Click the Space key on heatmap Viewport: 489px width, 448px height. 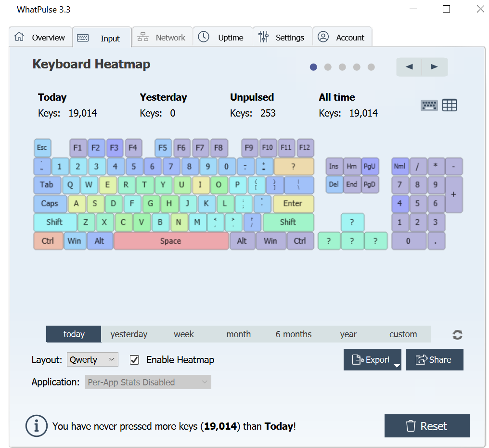(171, 241)
